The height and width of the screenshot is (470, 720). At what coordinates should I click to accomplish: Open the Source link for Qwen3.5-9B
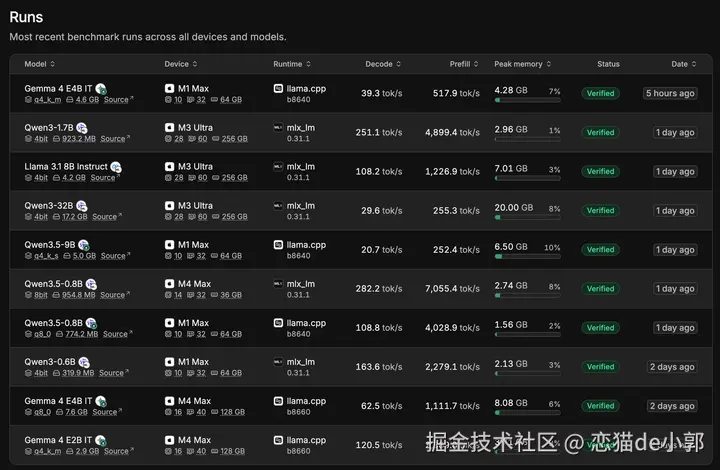(x=115, y=256)
